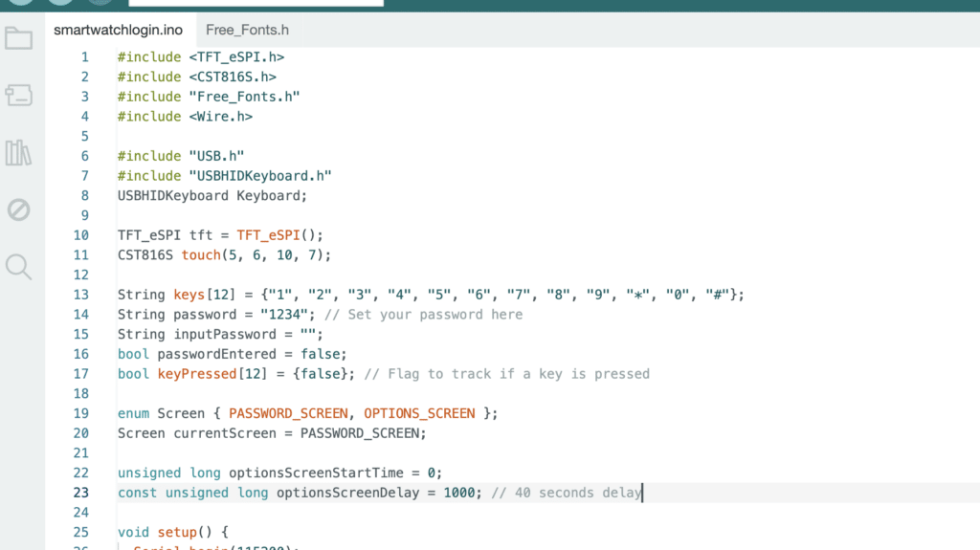Open the Boards Manager sidebar panel
This screenshot has height=550, width=980.
coord(18,95)
